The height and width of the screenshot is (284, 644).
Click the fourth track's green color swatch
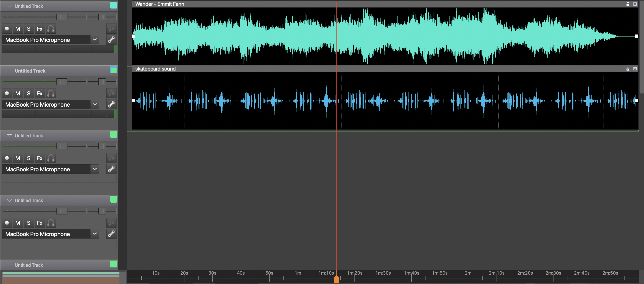114,199
